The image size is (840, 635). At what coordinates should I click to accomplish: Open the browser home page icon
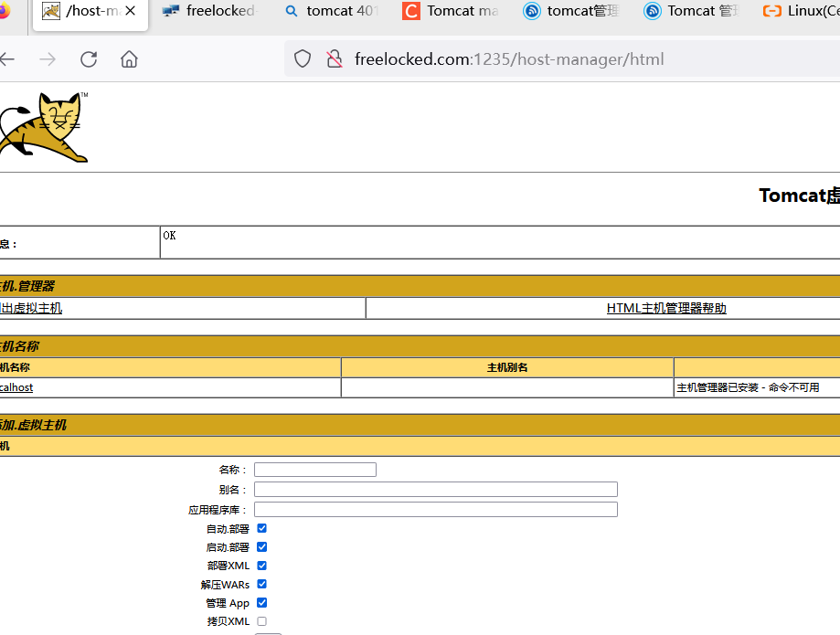click(x=129, y=58)
